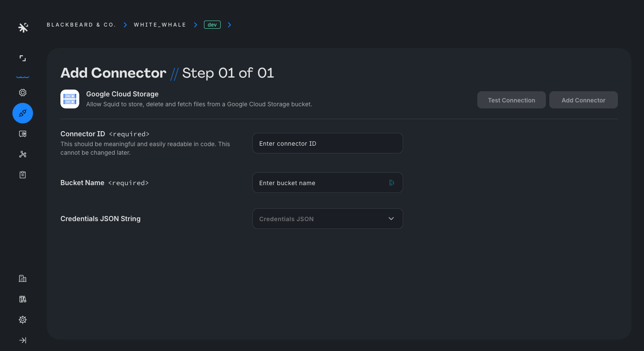Screen dimensions: 644x351
Task: Open the application overview corner-brackets icon
Action: pos(23,58)
